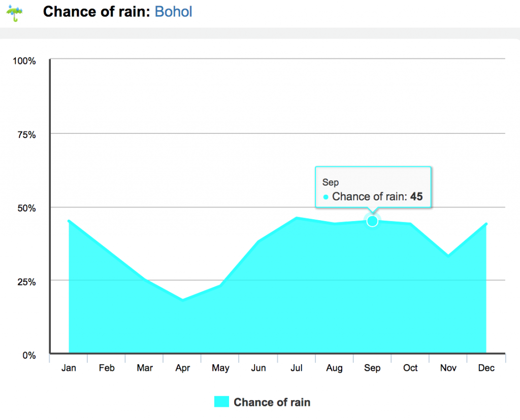Click the July peak data point
The height and width of the screenshot is (420, 520).
click(x=297, y=218)
